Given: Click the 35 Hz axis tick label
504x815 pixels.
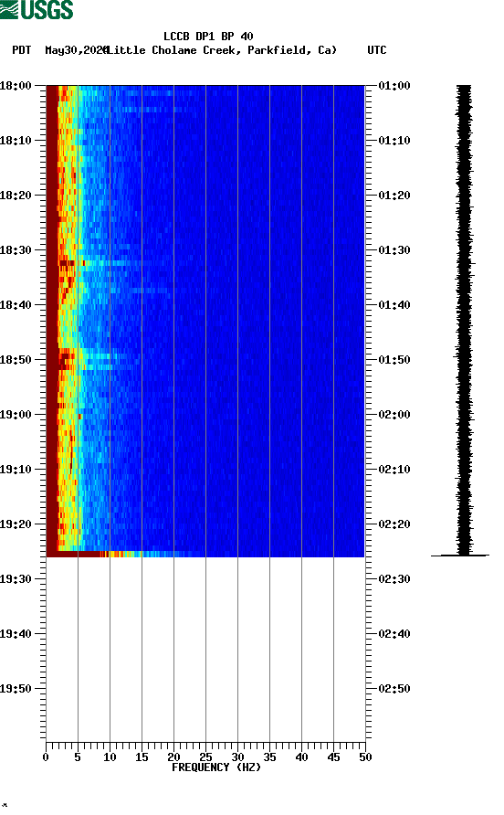Looking at the screenshot, I should pyautogui.click(x=269, y=757).
